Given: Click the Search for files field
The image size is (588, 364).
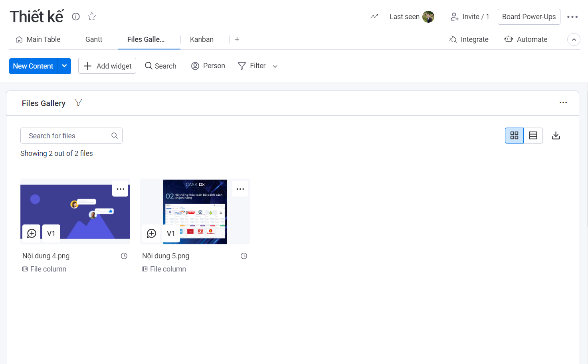Looking at the screenshot, I should point(68,136).
